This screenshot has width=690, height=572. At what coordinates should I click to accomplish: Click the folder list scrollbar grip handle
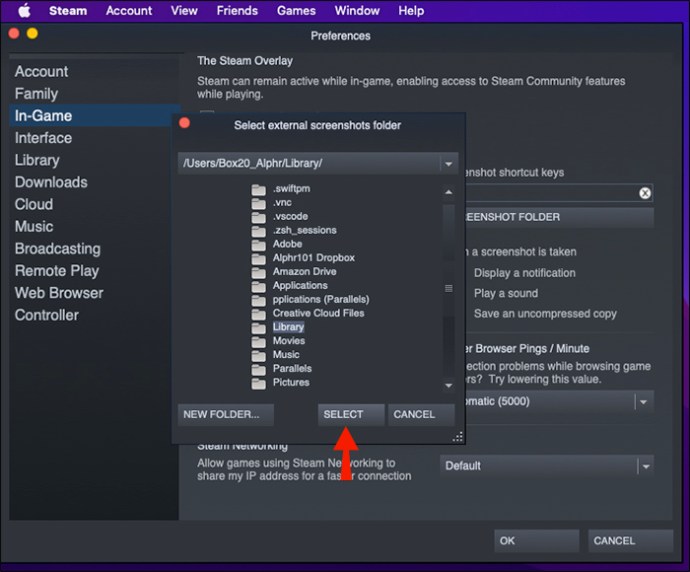coord(448,289)
